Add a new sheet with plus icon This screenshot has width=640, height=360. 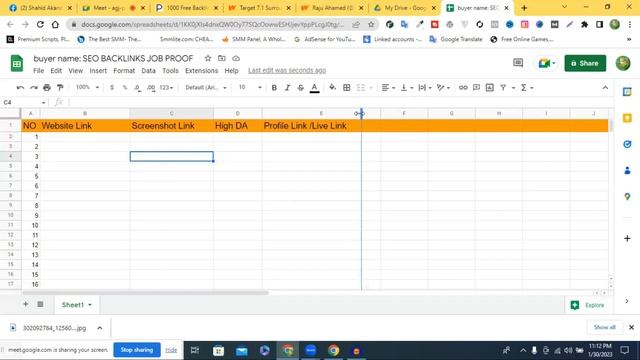tap(26, 304)
